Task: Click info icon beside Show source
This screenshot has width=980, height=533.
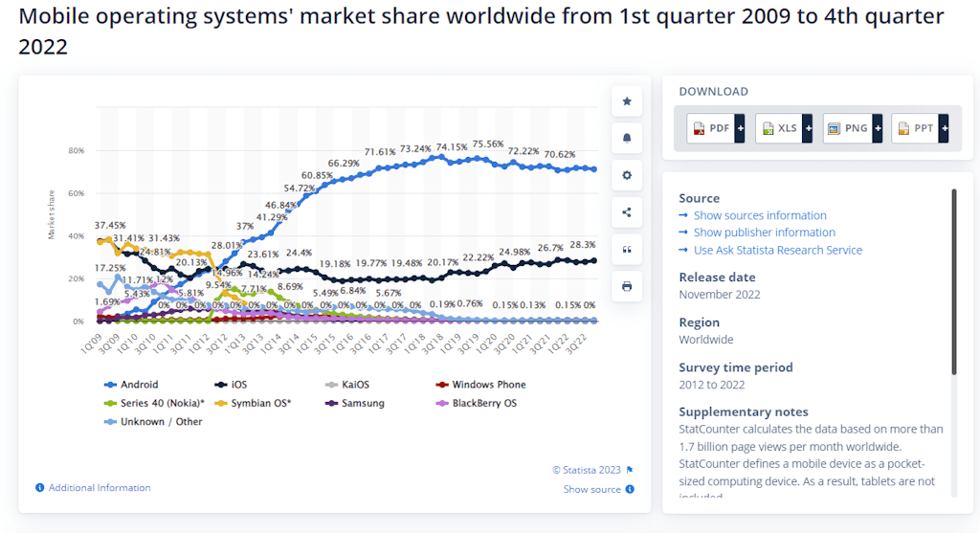Action: 630,489
